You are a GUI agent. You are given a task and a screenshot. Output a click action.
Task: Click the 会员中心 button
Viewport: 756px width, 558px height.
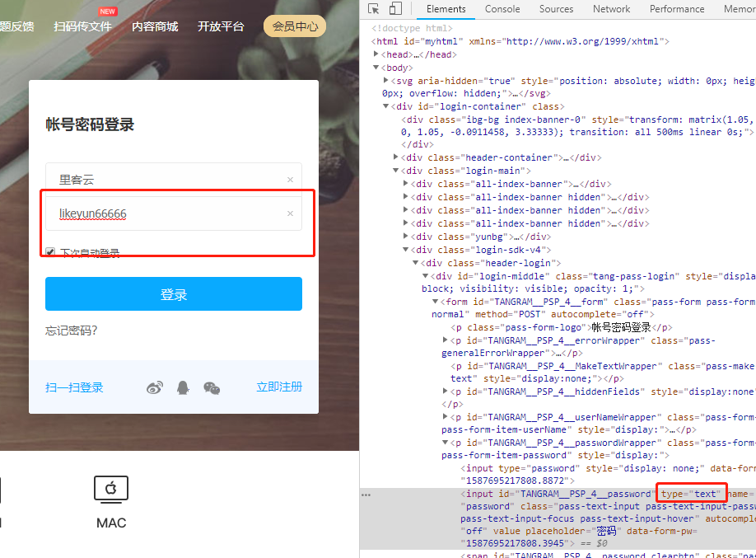point(295,26)
